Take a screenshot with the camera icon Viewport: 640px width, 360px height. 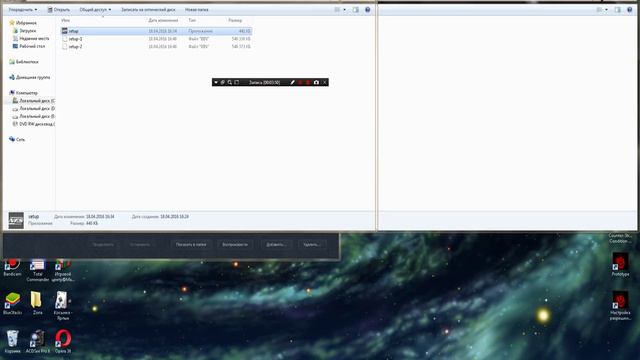(316, 82)
